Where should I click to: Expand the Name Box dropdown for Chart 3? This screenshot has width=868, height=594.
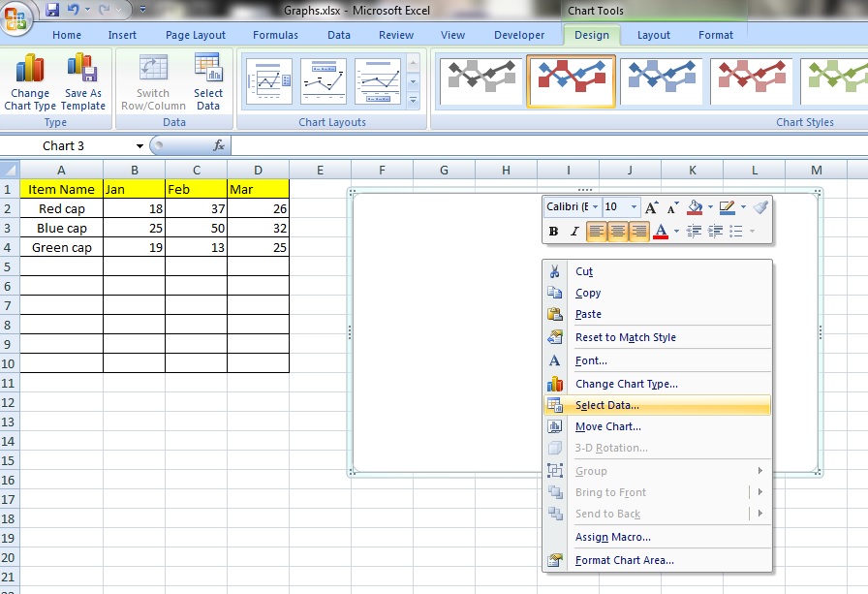[x=140, y=146]
